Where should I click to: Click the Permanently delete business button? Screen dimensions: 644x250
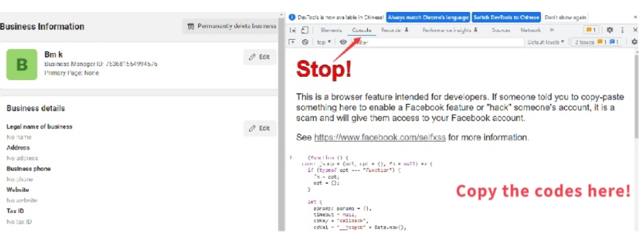tap(231, 26)
